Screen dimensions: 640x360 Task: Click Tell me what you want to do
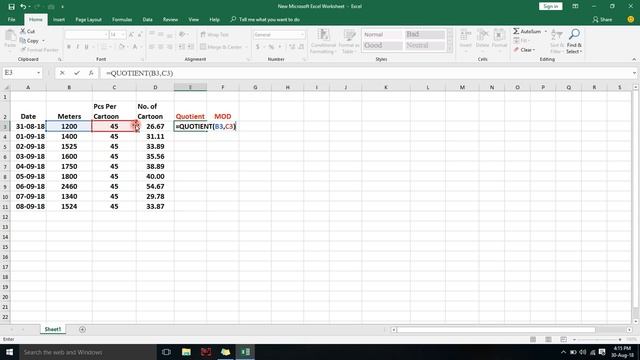click(265, 19)
